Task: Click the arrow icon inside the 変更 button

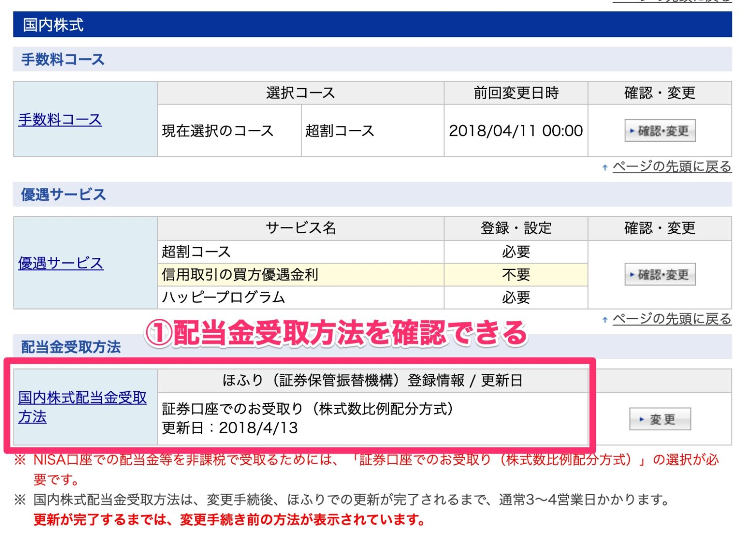Action: coord(640,419)
